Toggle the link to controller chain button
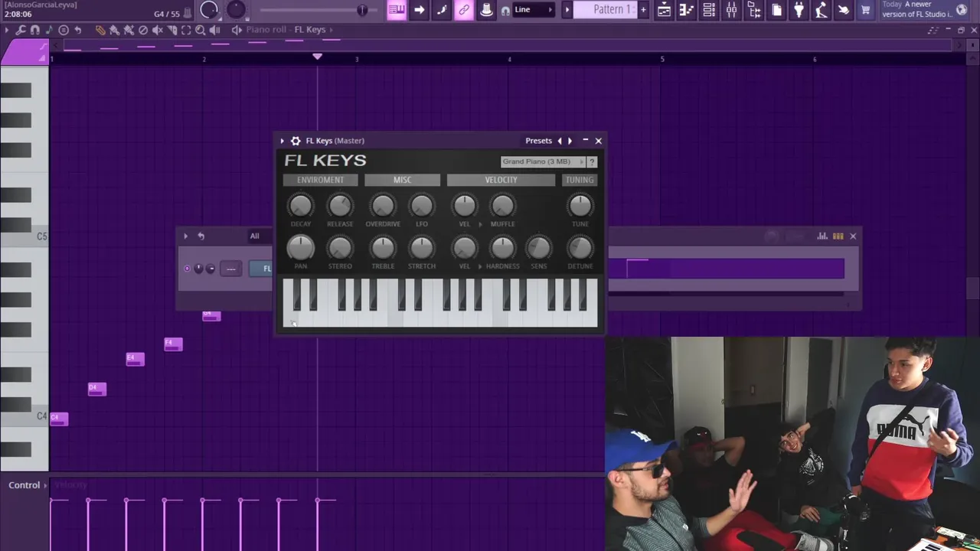This screenshot has height=551, width=980. pyautogui.click(x=464, y=10)
